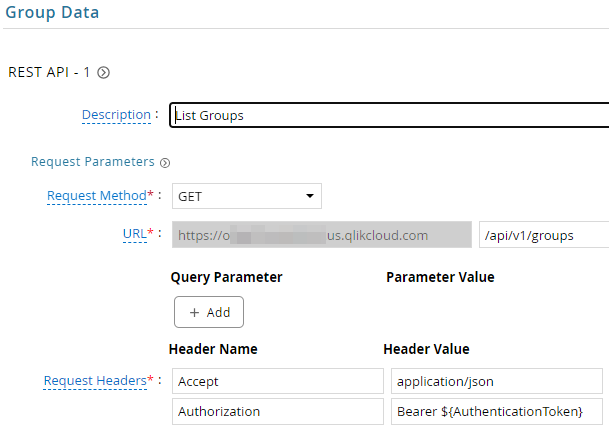This screenshot has width=609, height=427.
Task: Collapse the Request Parameters section arrow
Action: [x=165, y=163]
